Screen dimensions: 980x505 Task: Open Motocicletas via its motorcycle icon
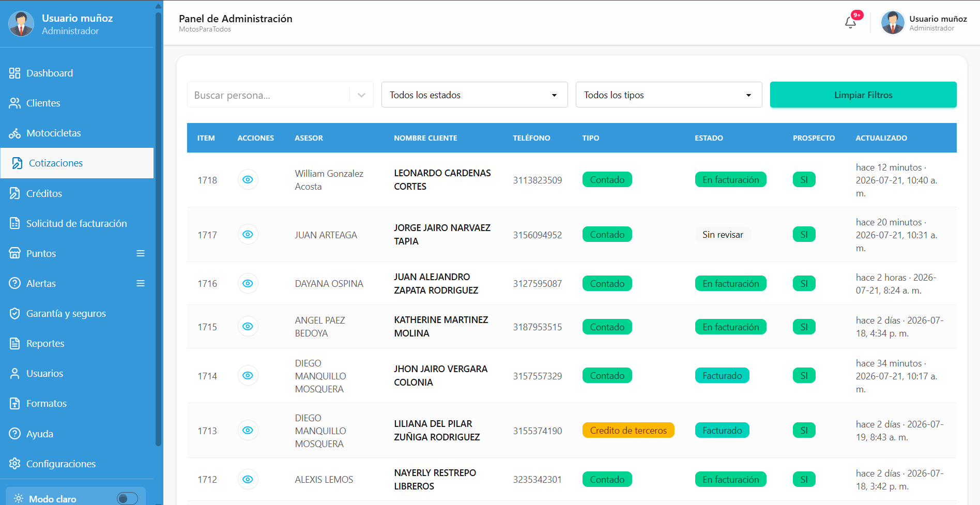(14, 133)
